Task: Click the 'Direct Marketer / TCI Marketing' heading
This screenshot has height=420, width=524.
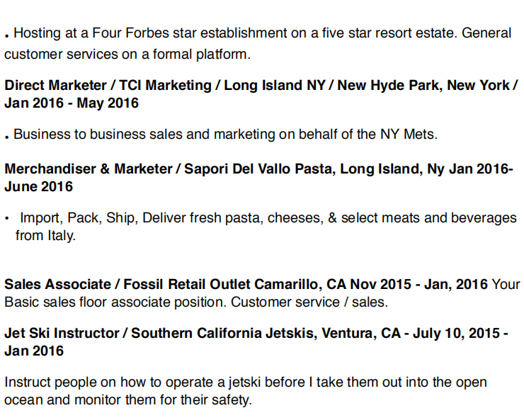Action: coord(108,86)
